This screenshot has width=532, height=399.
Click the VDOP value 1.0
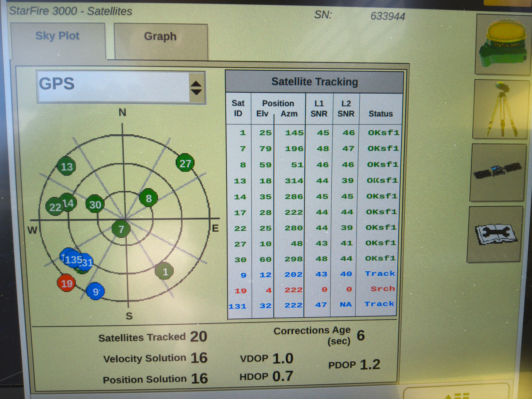[x=283, y=359]
